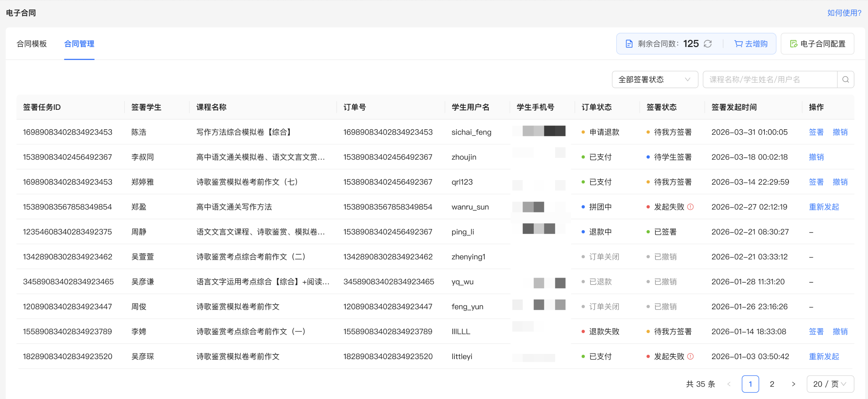Select the 合同管理 tab
This screenshot has width=868, height=399.
(x=79, y=44)
